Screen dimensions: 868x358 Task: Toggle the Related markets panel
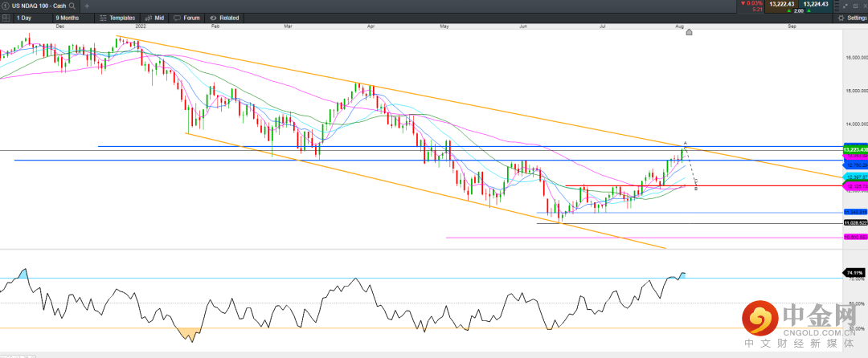[x=224, y=17]
